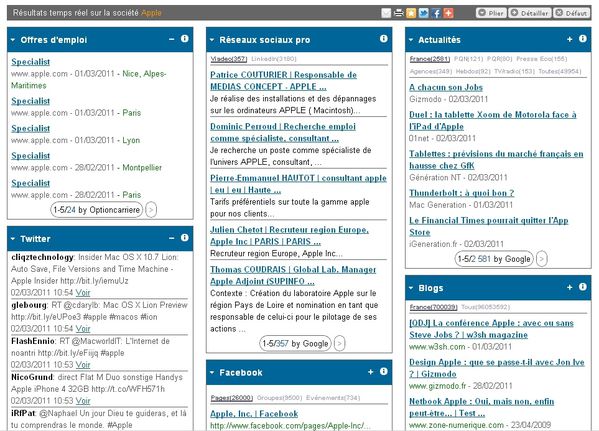The image size is (599, 431).
Task: Select the France(2581) news tab
Action: [x=430, y=59]
